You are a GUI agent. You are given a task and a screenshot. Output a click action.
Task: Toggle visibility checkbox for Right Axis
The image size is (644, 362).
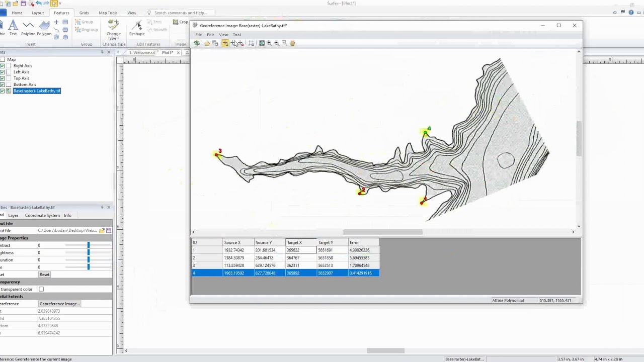click(x=3, y=66)
